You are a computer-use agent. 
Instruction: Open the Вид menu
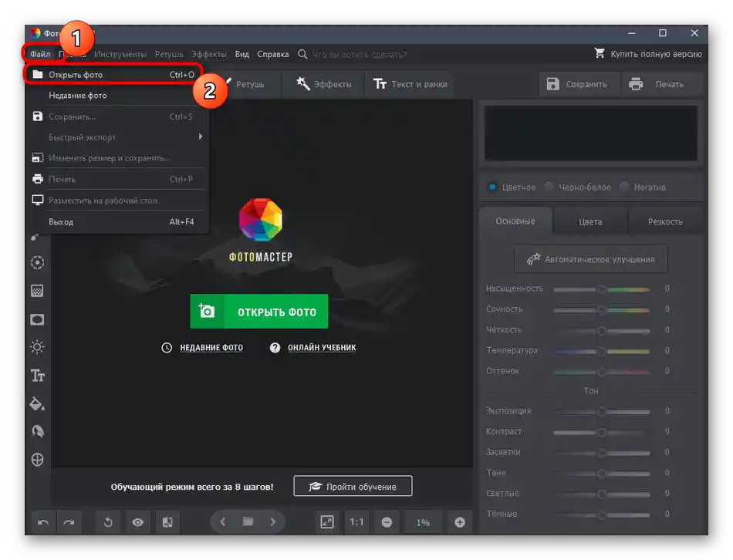[x=242, y=54]
